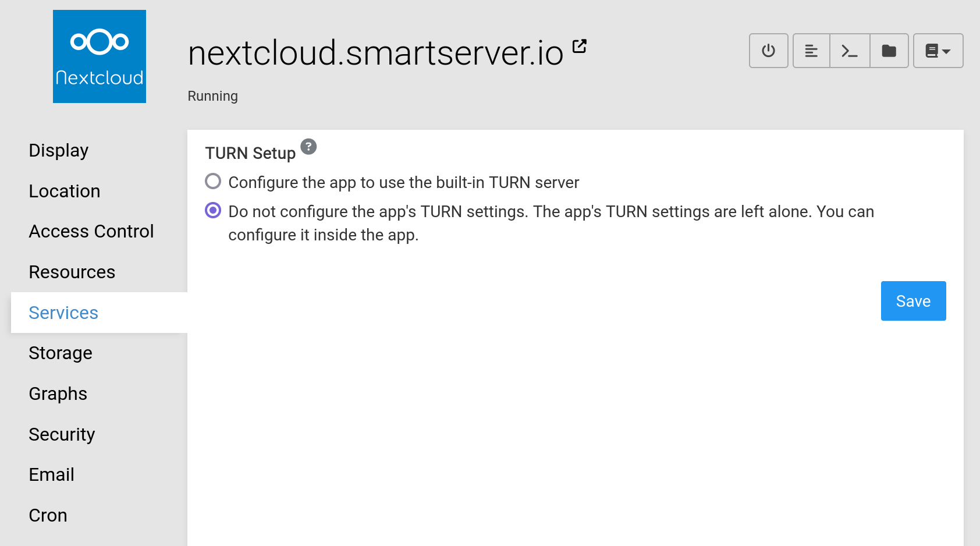Screen dimensions: 980x546
Task: Open the Display section
Action: pyautogui.click(x=59, y=151)
